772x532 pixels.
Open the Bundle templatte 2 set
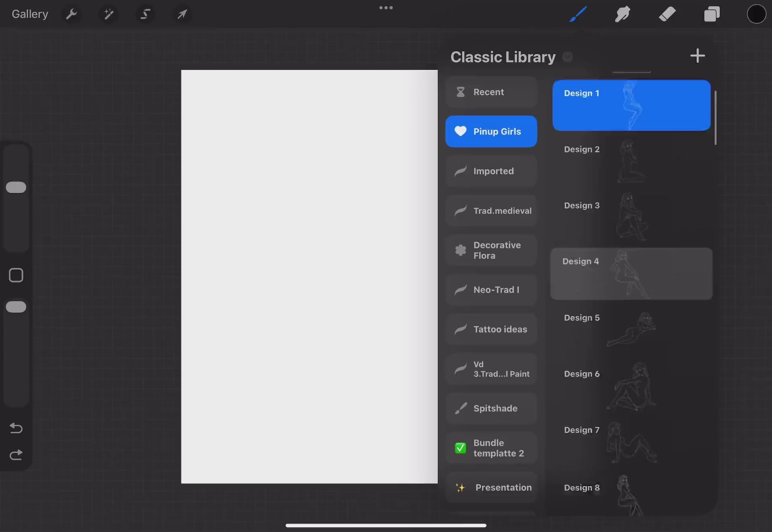[x=491, y=448]
